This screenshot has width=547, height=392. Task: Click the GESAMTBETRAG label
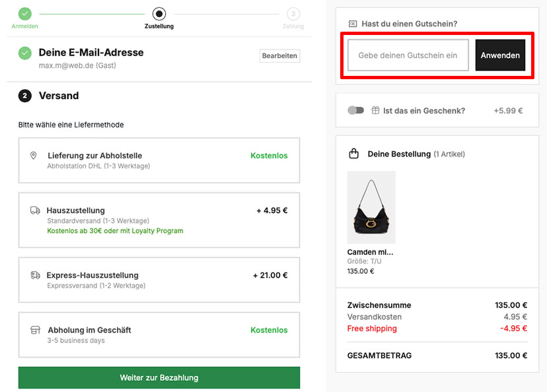click(380, 356)
